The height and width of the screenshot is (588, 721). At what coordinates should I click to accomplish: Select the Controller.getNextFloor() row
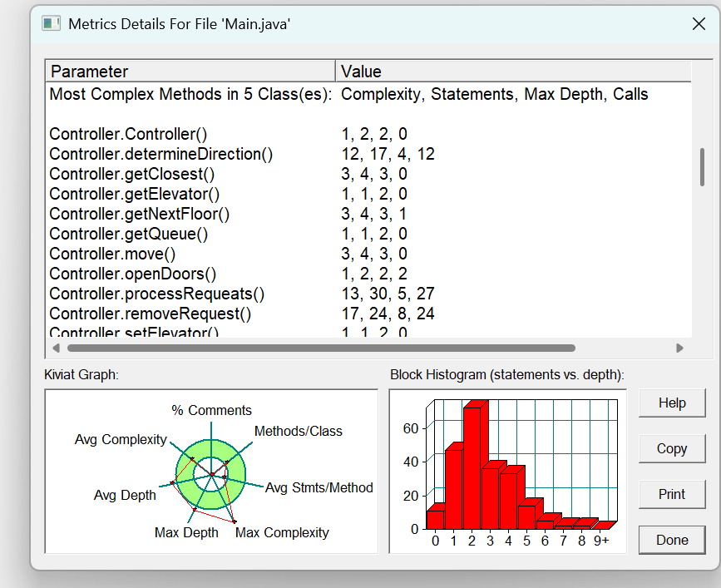click(369, 214)
